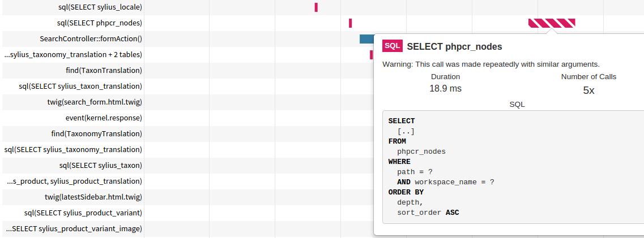Select the event(kernel.response) row label

104,118
